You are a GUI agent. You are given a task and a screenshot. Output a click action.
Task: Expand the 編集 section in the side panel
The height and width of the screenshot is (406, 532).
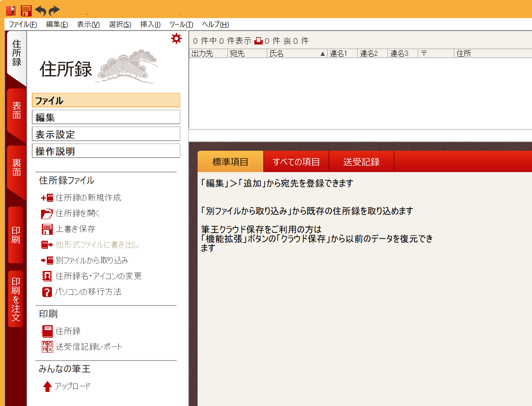pyautogui.click(x=106, y=117)
